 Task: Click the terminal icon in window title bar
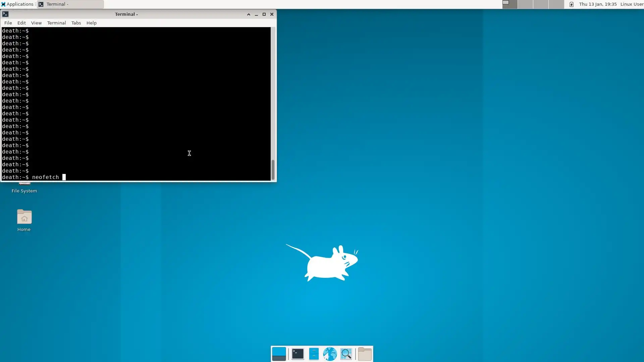click(5, 14)
